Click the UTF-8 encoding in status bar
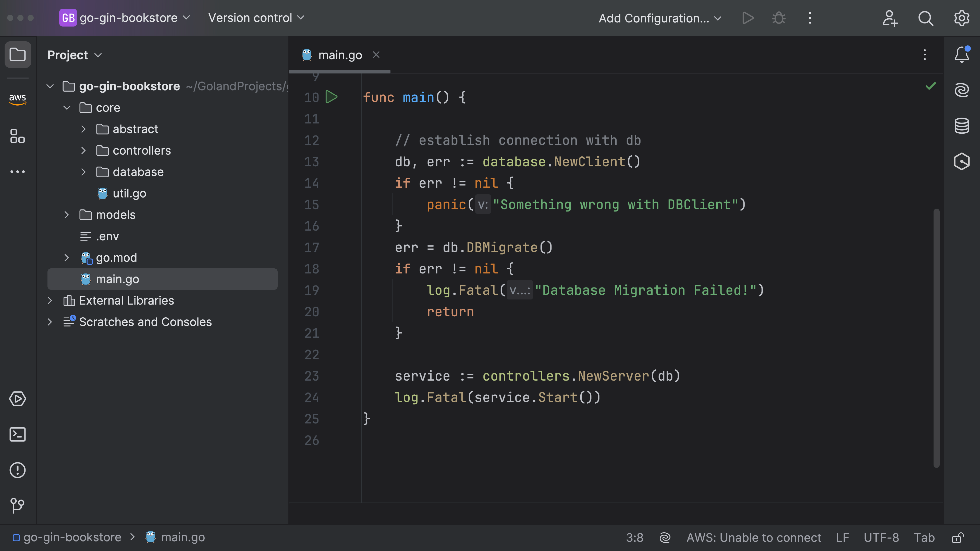Viewport: 980px width, 551px height. click(881, 538)
